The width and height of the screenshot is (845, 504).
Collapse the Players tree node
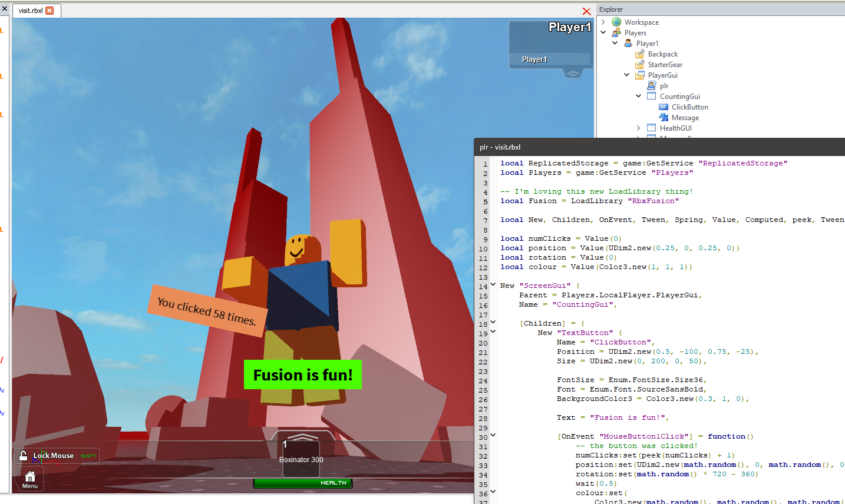[x=603, y=32]
